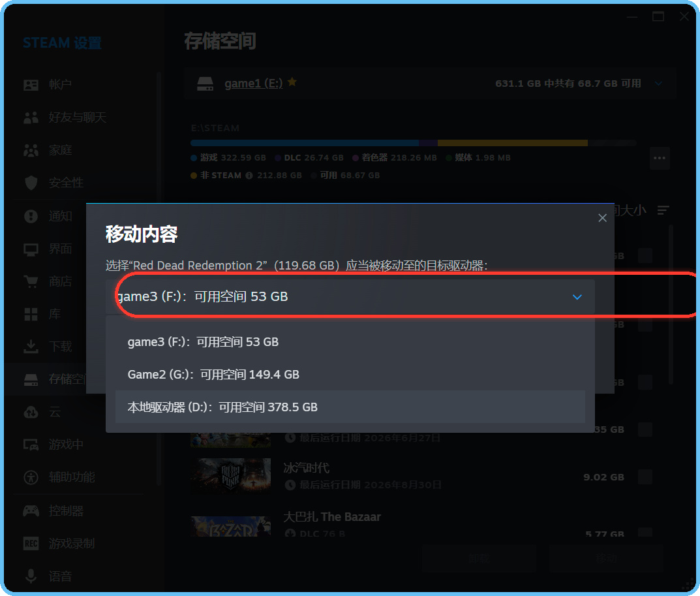The width and height of the screenshot is (700, 596).
Task: Click the 存储空间 drive icon in sidebar
Action: [31, 379]
